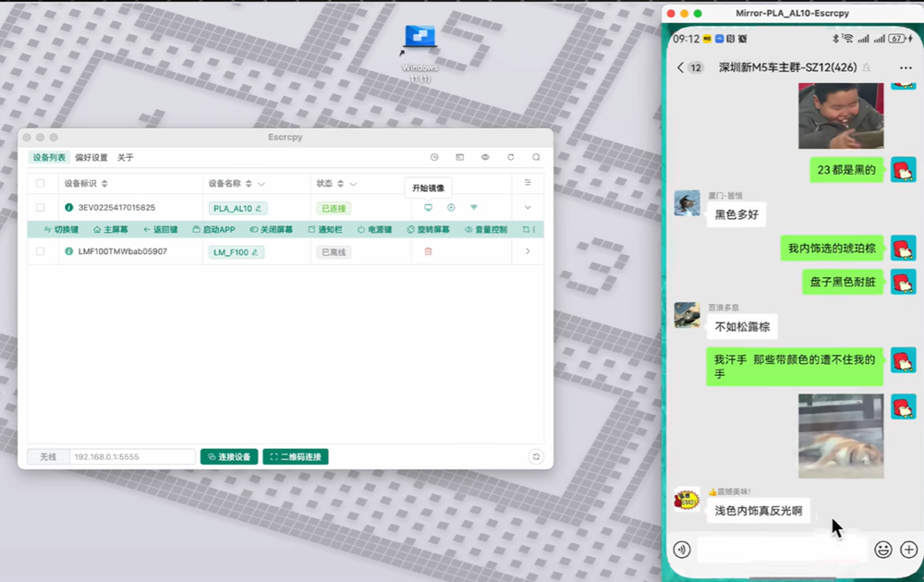Screen dimensions: 924x582
Task: Click the green wireless icon in PLA_AL10 row
Action: coord(474,208)
